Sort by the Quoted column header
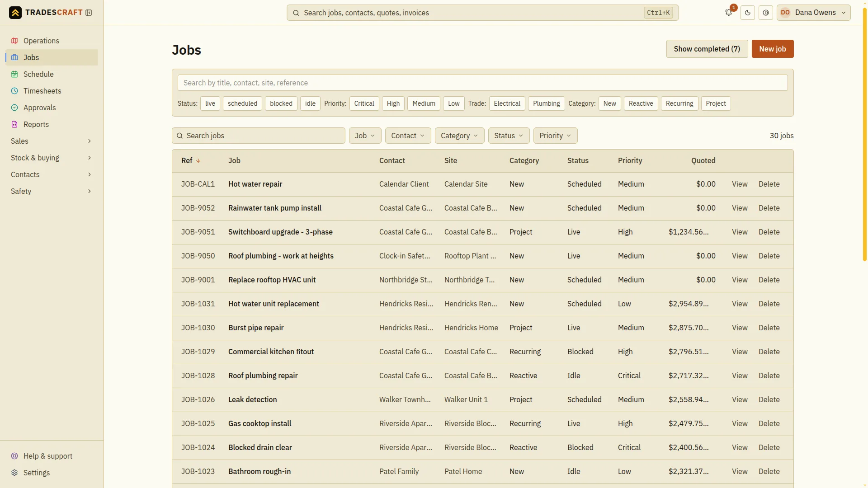Image resolution: width=868 pixels, height=488 pixels. point(703,160)
